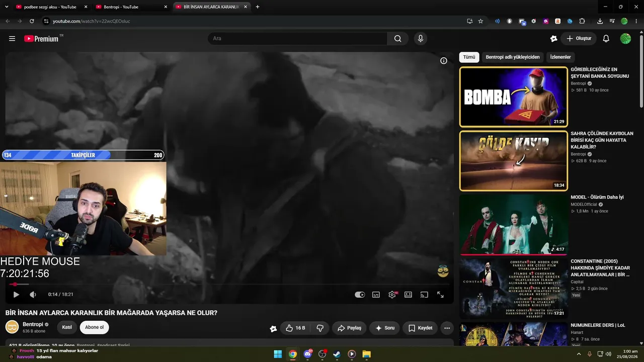The width and height of the screenshot is (644, 362).
Task: Show hidden system tray icons
Action: [x=579, y=354]
